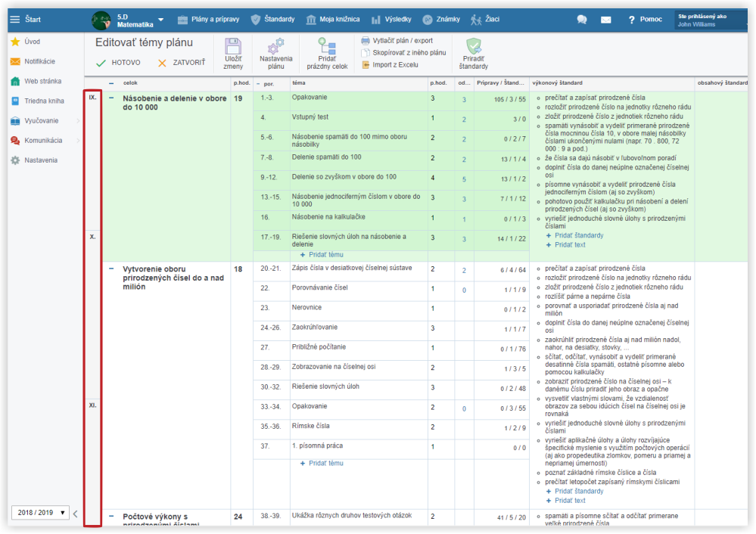Viewport: 756px width, 534px height.
Task: Add text for the first unit
Action: 565,245
